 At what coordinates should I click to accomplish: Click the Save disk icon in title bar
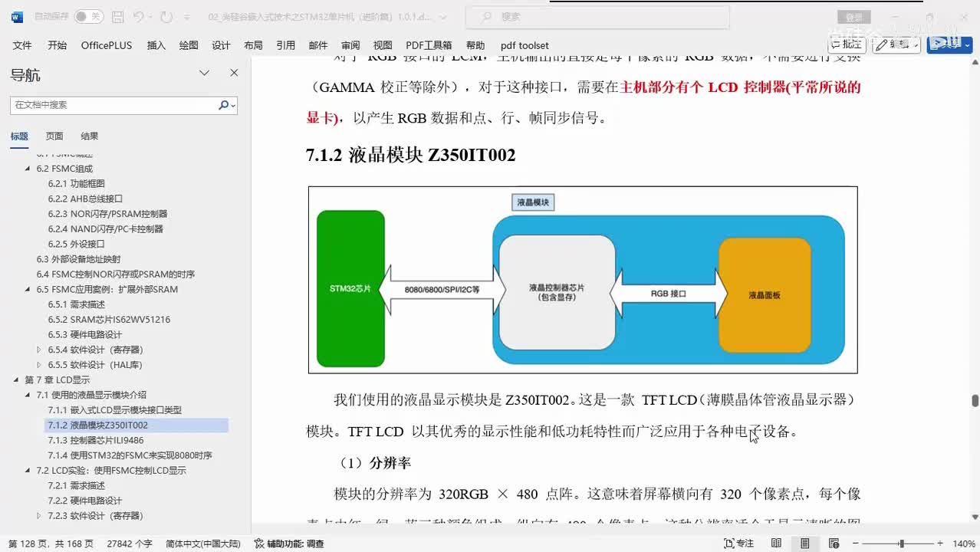coord(117,16)
